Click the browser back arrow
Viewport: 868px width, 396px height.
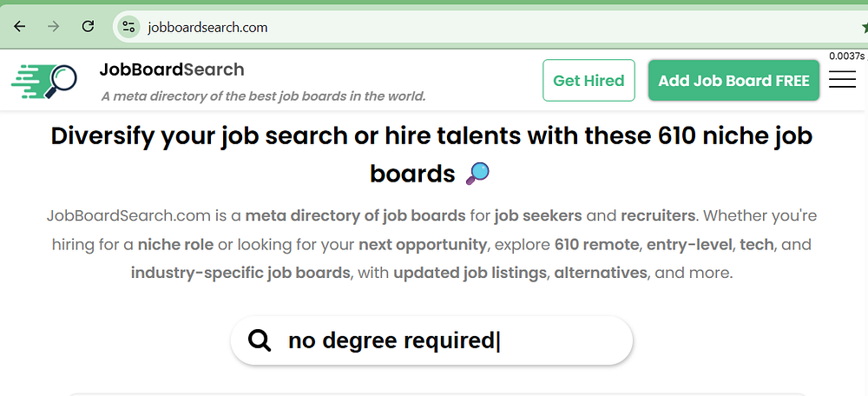pyautogui.click(x=20, y=26)
